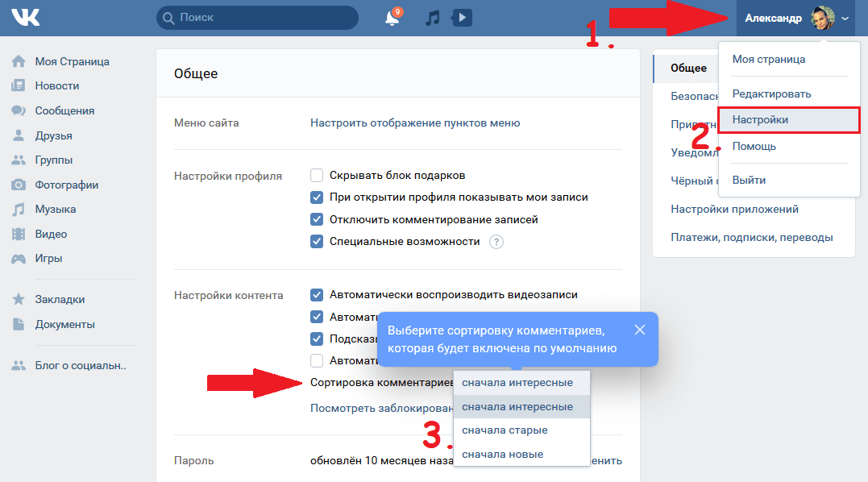This screenshot has width=868, height=482.
Task: Click the camera icon beside Фотографии
Action: (19, 185)
